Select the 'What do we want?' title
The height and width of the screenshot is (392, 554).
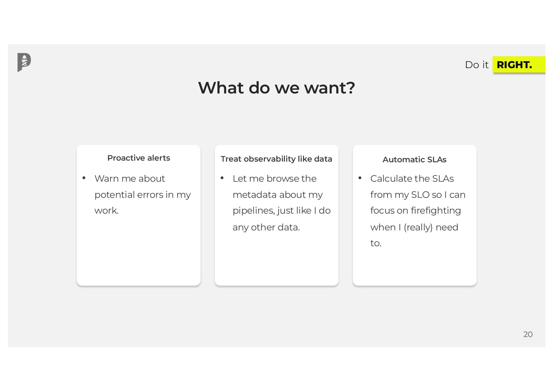[277, 88]
